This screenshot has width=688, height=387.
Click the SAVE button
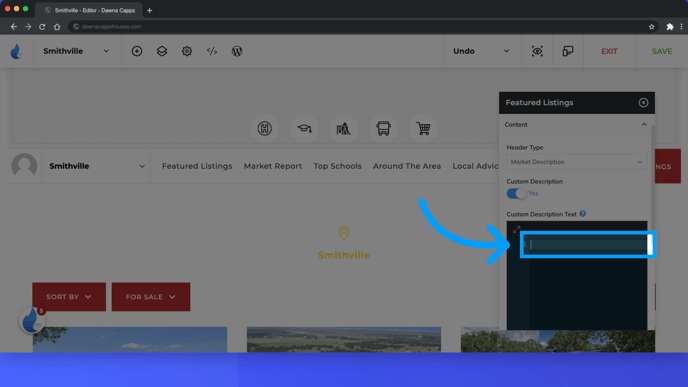click(662, 51)
